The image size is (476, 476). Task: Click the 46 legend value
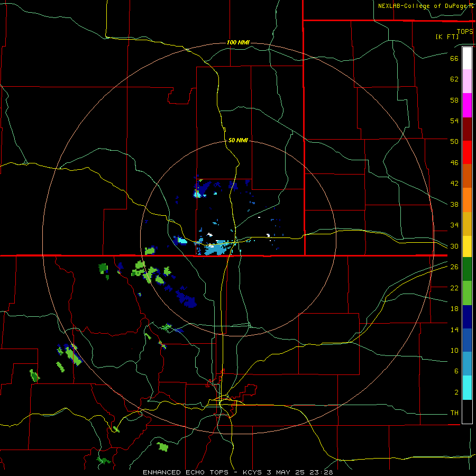click(454, 163)
